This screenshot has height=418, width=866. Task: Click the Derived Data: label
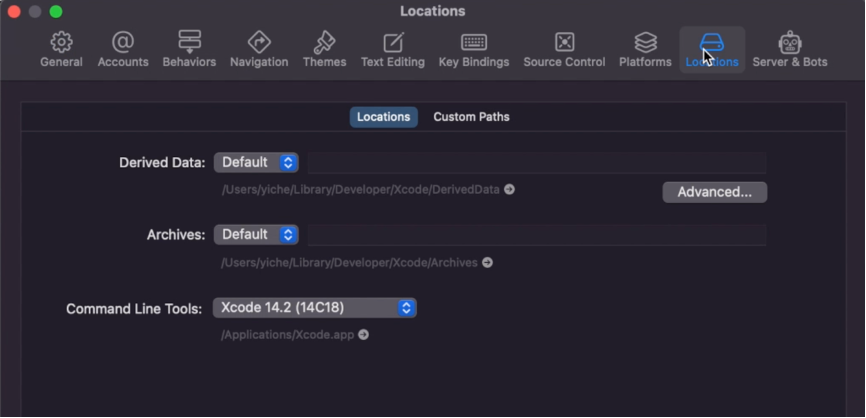click(162, 163)
